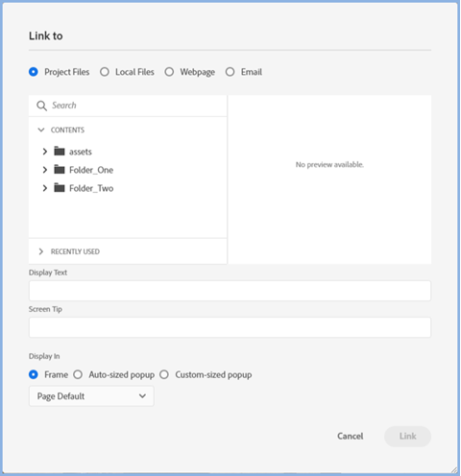Collapse the CONTENTS section
Screen dimensions: 461x476
(x=41, y=130)
